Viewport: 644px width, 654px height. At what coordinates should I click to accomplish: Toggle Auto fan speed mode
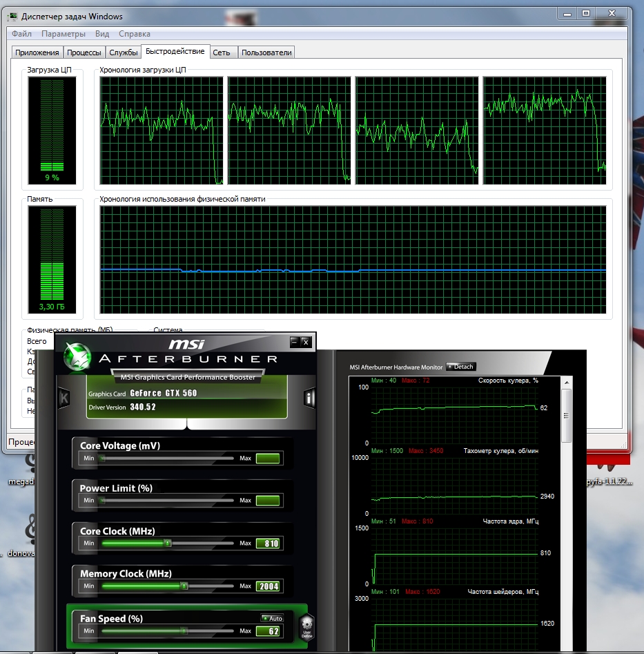(x=272, y=618)
